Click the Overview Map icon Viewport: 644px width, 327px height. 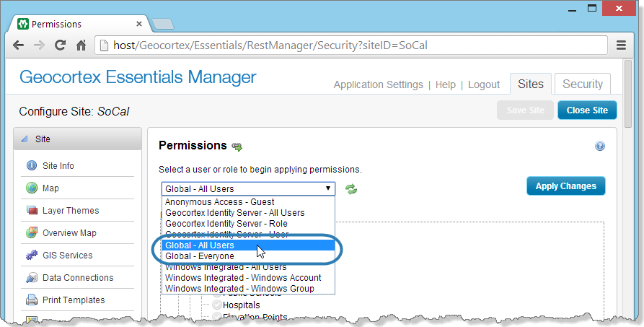coord(32,232)
